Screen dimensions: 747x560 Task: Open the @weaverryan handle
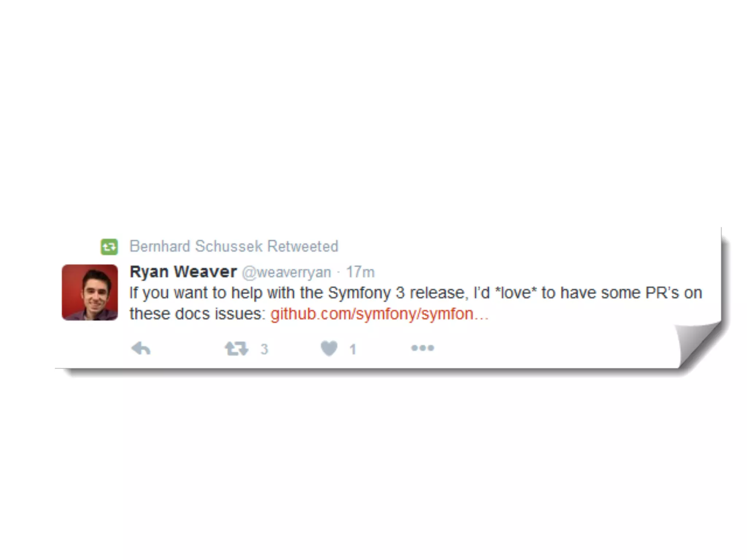286,272
